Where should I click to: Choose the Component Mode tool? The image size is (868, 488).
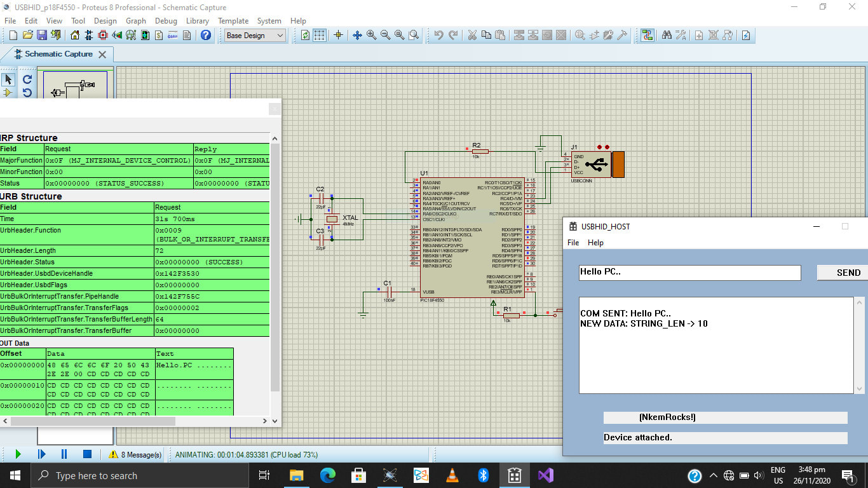pos(8,93)
